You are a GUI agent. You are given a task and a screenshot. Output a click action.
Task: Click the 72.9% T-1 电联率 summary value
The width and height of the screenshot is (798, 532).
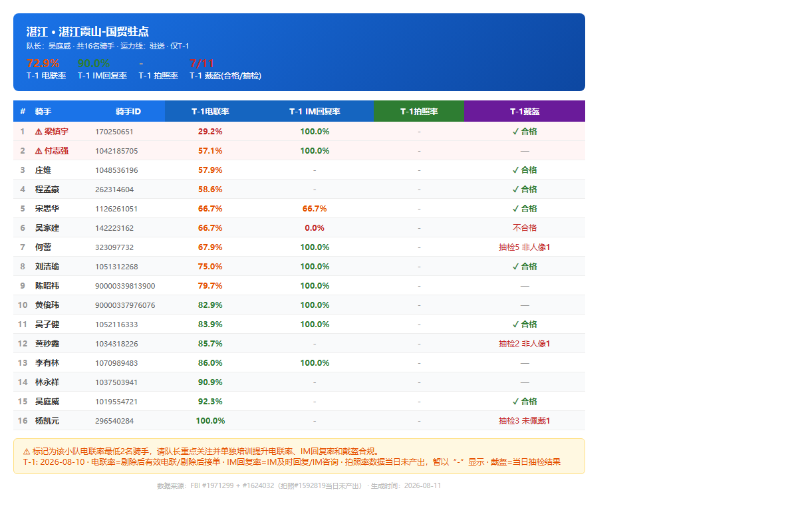point(43,64)
